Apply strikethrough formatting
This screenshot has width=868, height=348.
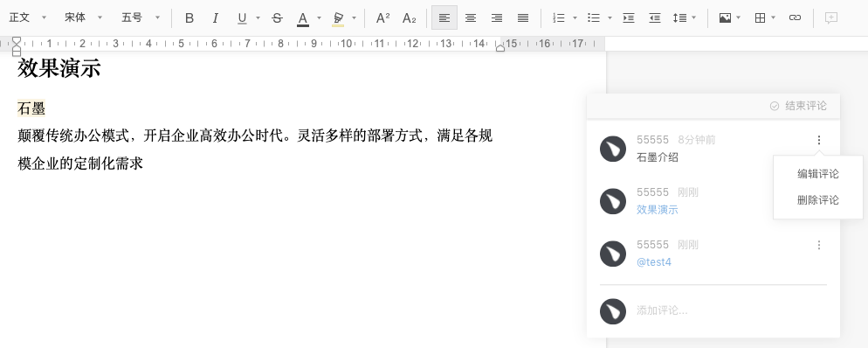click(278, 17)
